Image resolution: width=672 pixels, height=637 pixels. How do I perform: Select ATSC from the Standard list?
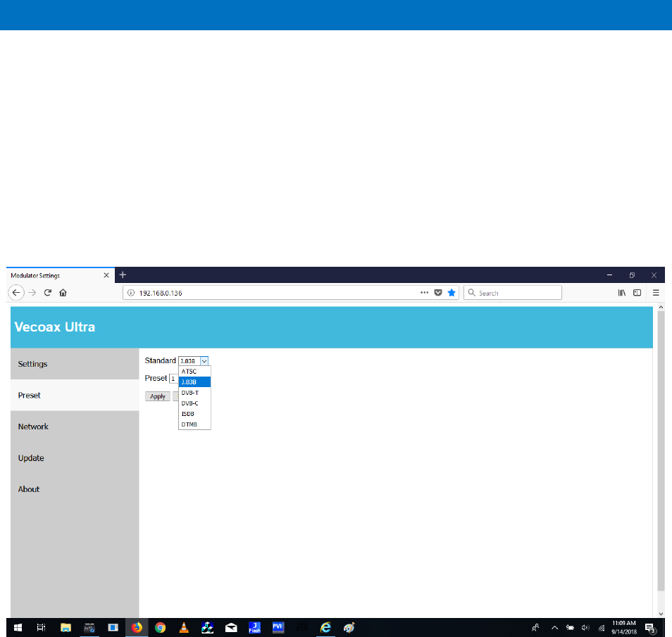[194, 372]
